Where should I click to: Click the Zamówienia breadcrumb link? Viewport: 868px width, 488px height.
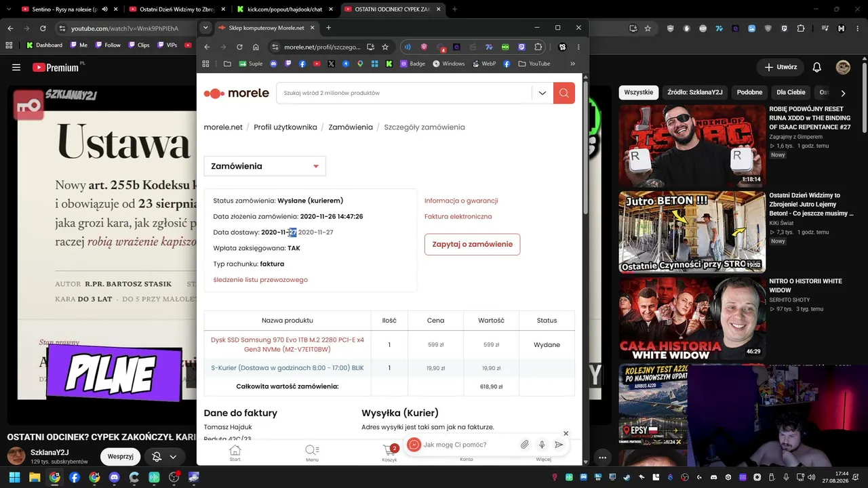(x=351, y=127)
